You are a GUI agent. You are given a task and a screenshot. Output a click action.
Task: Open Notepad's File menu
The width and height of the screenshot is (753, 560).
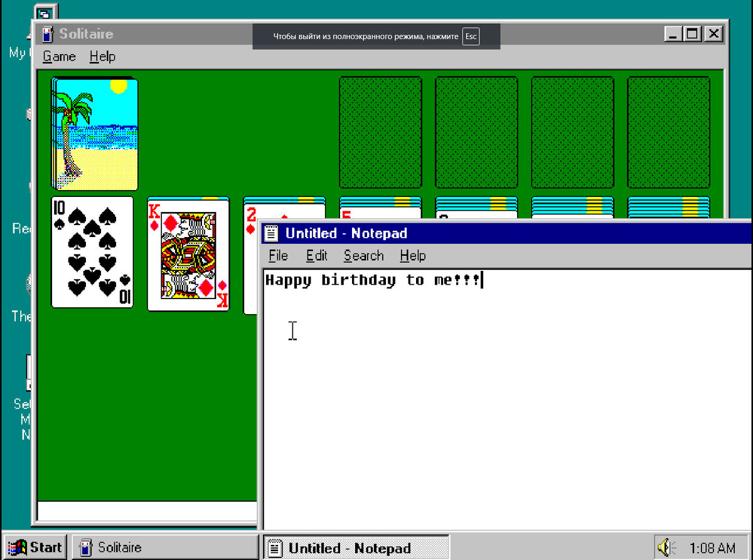[278, 255]
